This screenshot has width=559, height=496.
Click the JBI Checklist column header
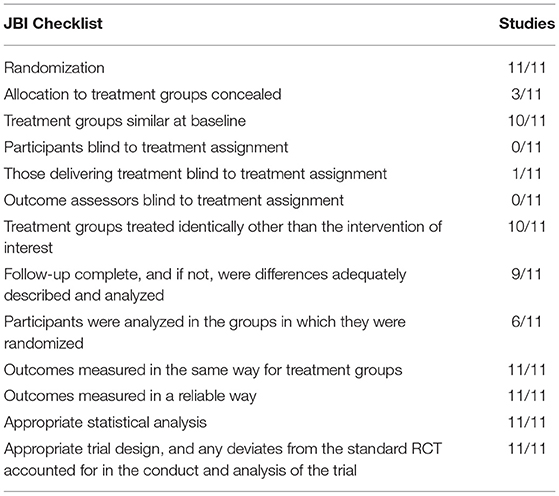pos(53,24)
